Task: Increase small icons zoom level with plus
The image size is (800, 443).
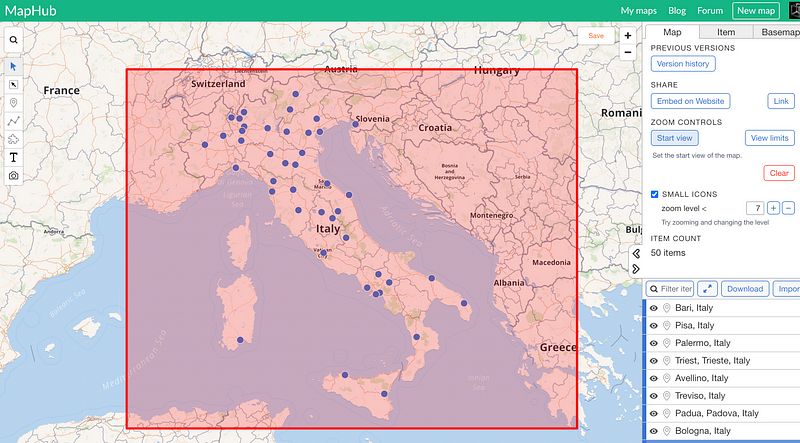Action: 773,207
